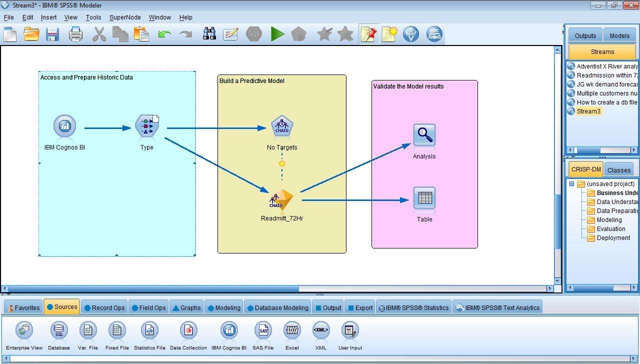Open the File menu
Viewport: 640px width, 364px height.
(8, 17)
